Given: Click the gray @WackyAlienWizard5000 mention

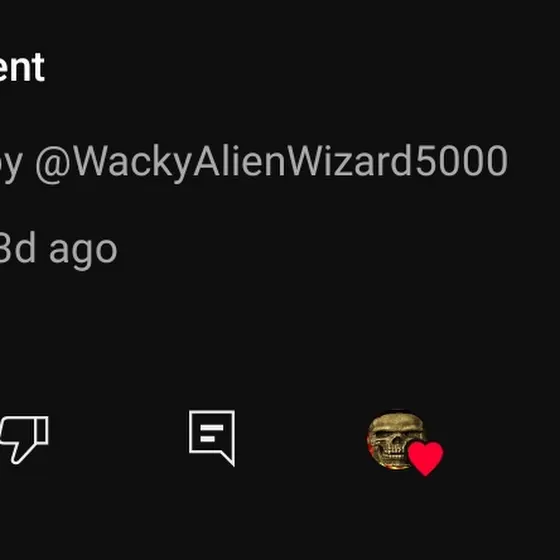Looking at the screenshot, I should pos(271,161).
